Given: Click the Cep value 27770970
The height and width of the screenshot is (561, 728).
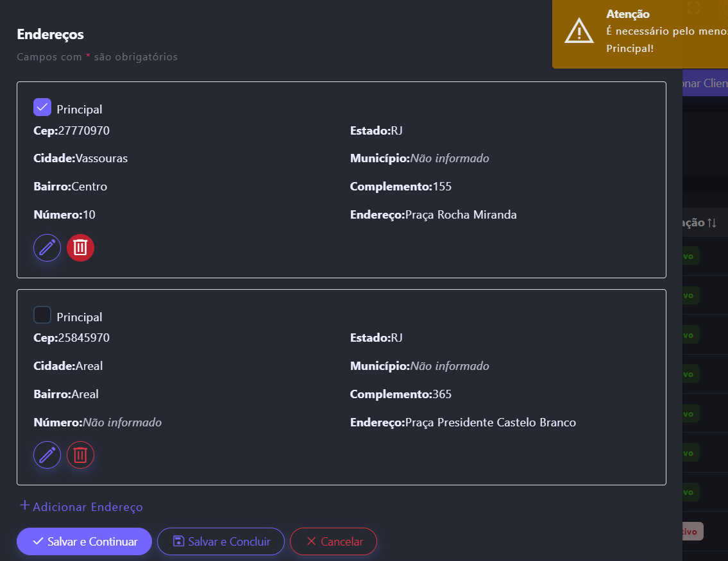Looking at the screenshot, I should click(83, 131).
